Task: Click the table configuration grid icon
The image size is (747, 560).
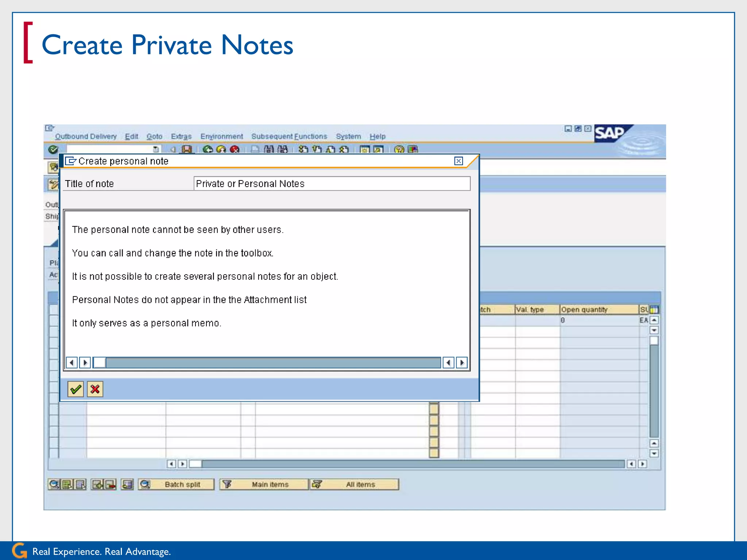Action: [654, 310]
